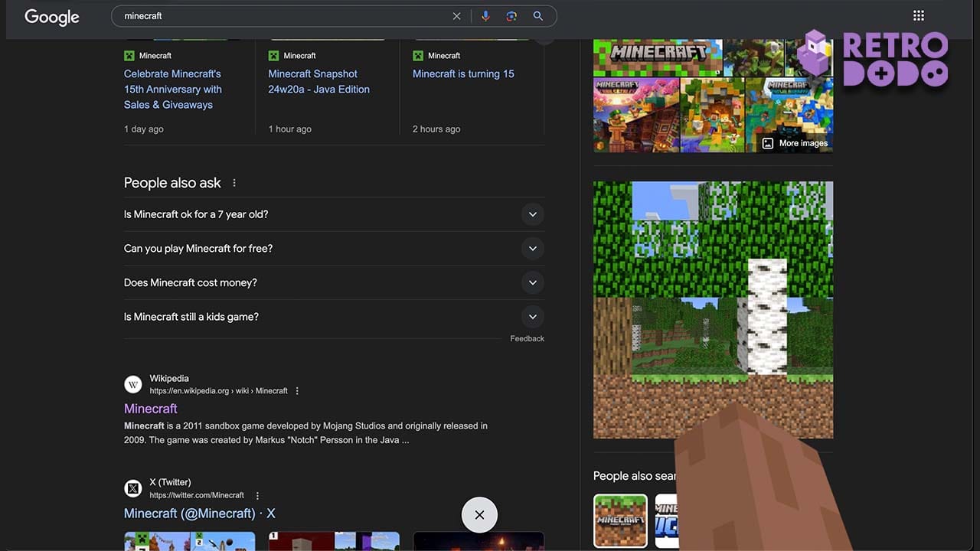
Task: Click the Wikipedia favicon icon
Action: pyautogui.click(x=133, y=384)
